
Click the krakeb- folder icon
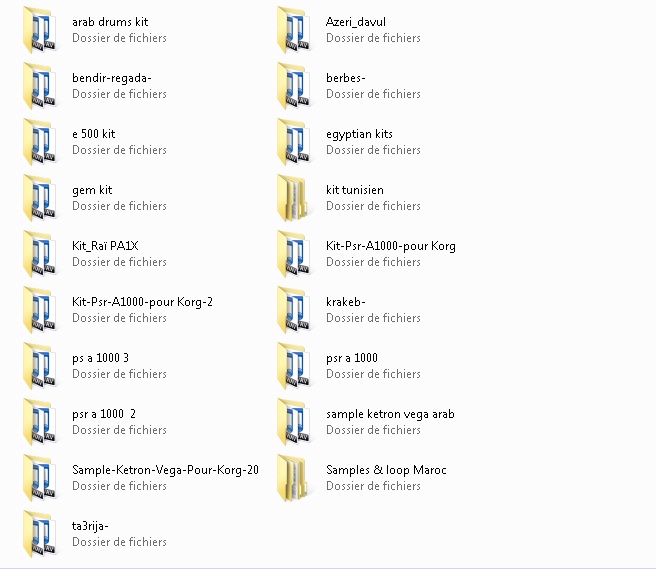pyautogui.click(x=294, y=310)
